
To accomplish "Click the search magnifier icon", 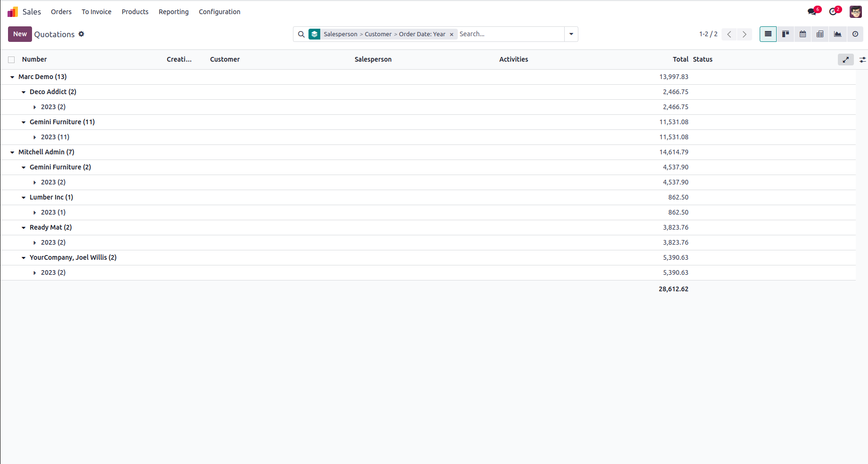I will coord(301,34).
